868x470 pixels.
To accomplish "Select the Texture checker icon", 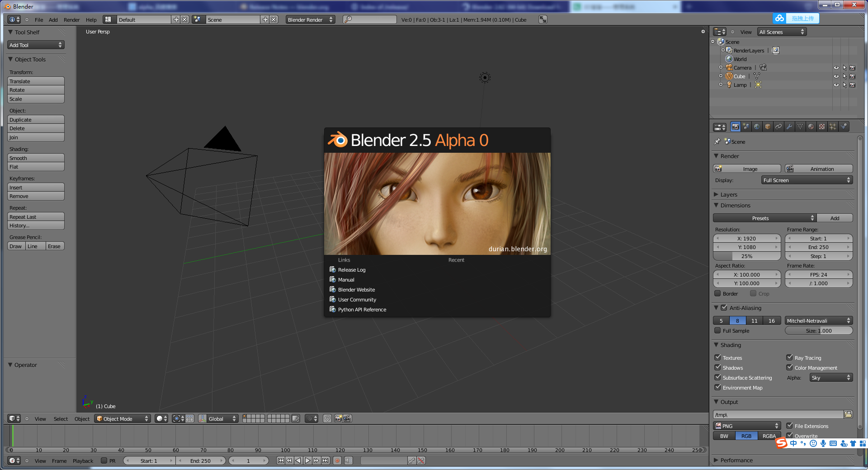I will (x=822, y=127).
